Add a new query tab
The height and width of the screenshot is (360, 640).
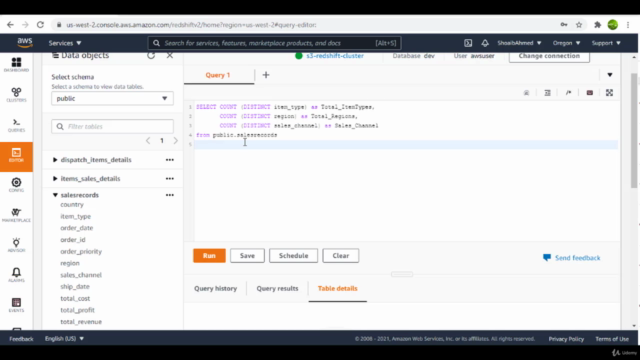[x=266, y=75]
